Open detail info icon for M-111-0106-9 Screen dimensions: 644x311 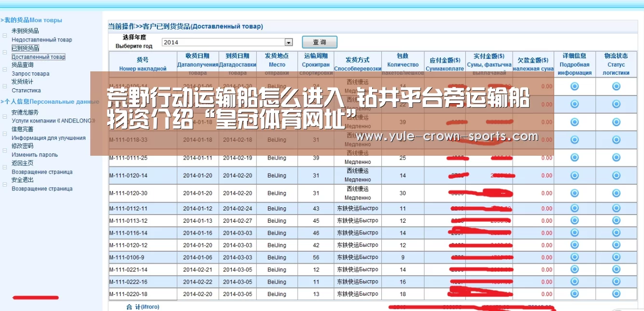pyautogui.click(x=574, y=257)
